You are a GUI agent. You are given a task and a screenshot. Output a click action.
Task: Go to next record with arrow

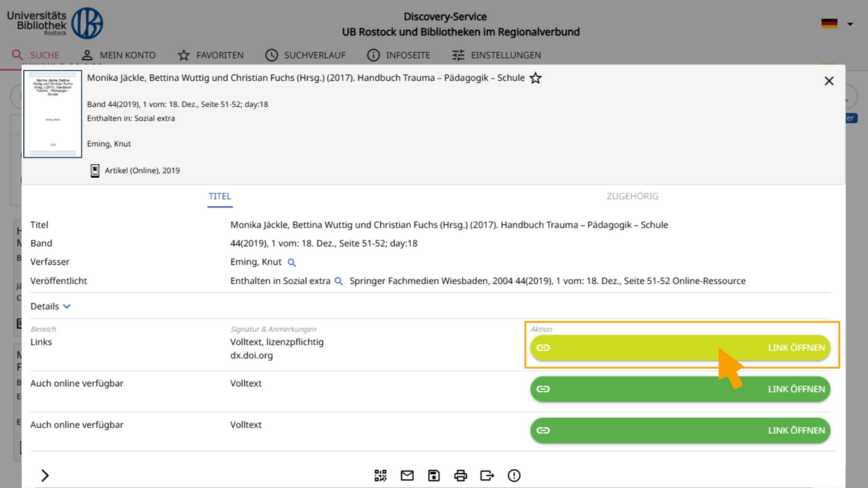coord(45,475)
